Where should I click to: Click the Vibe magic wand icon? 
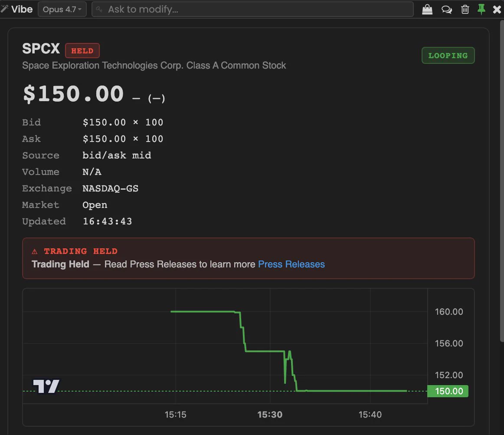tap(4, 9)
